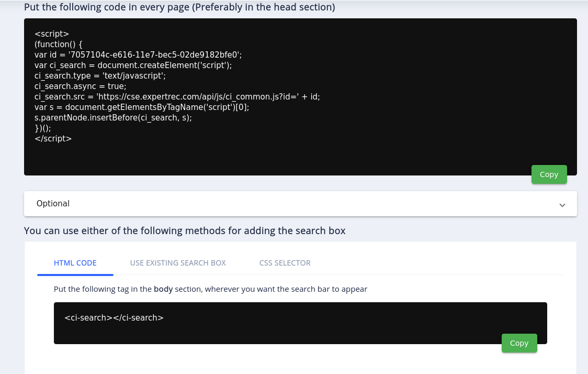This screenshot has width=588, height=374.
Task: Click the closing </script> tag line
Action: coord(53,139)
